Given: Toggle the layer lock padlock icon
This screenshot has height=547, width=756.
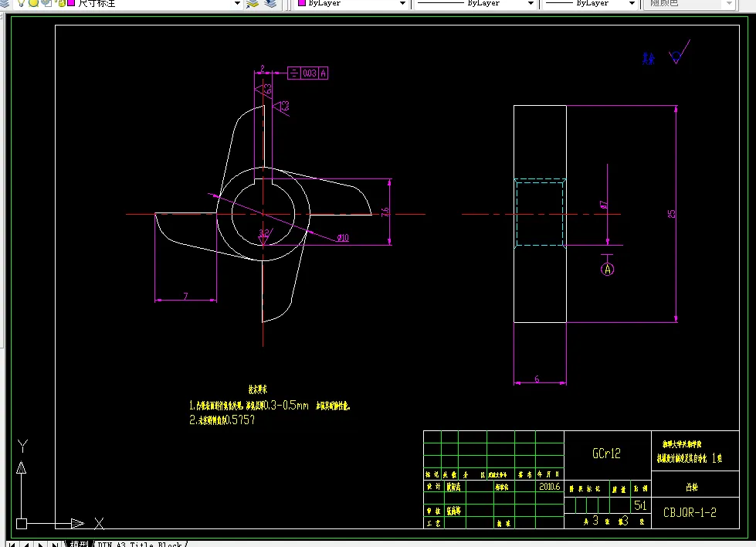Looking at the screenshot, I should [61, 3].
